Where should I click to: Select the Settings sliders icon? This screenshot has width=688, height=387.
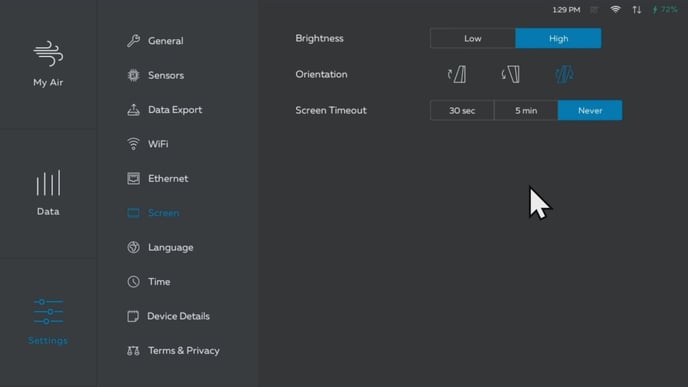coord(48,312)
